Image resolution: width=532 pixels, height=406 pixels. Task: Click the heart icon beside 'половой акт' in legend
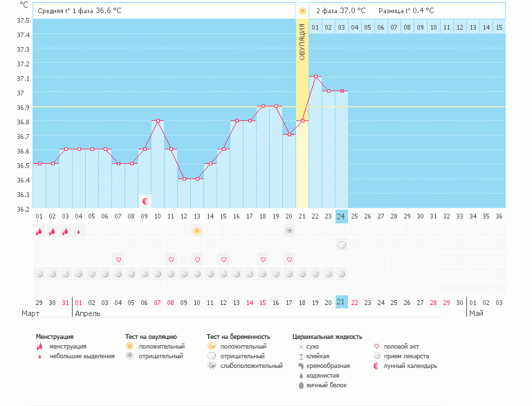pos(377,346)
